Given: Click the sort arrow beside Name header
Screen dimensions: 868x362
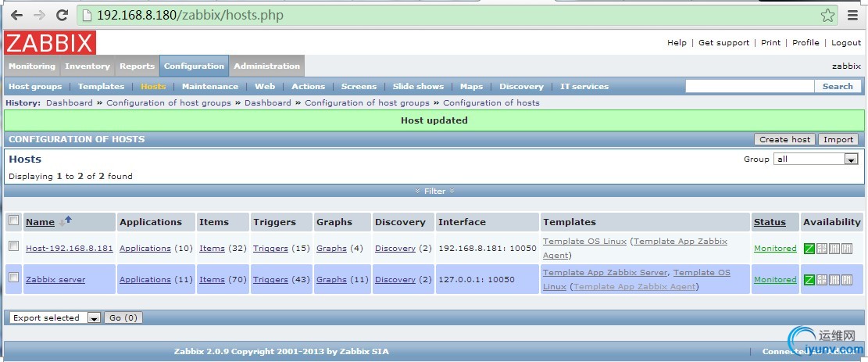Looking at the screenshot, I should coord(66,221).
